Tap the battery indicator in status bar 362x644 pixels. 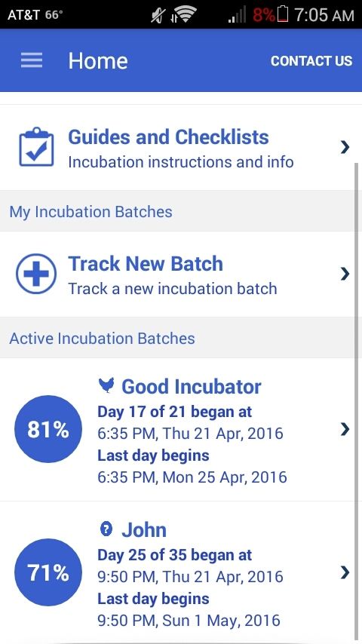(283, 15)
